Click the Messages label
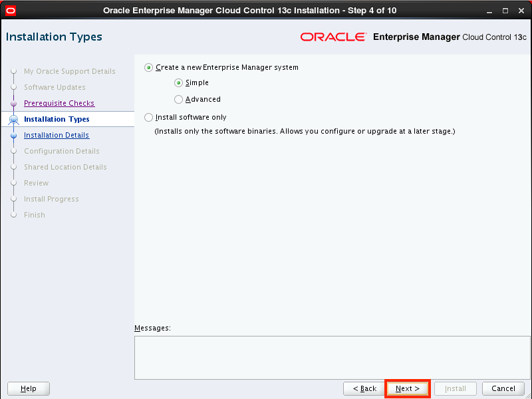532x399 pixels. [x=152, y=328]
